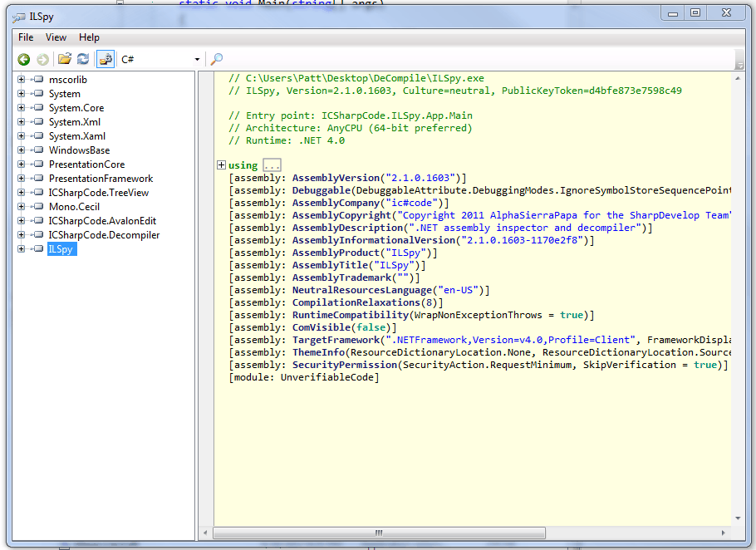
Task: Click the grayed-out forward navigation arrow
Action: tap(42, 59)
